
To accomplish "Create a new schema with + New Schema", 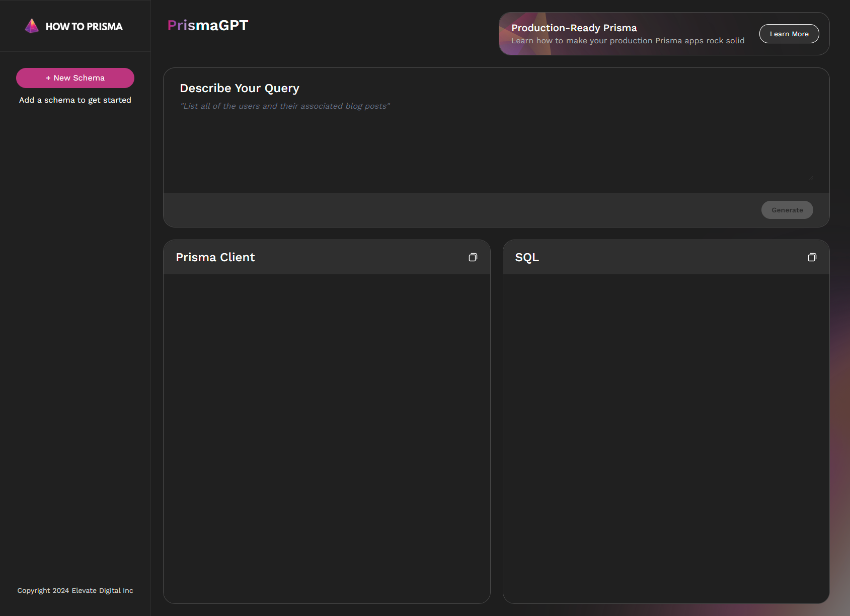I will pyautogui.click(x=75, y=78).
